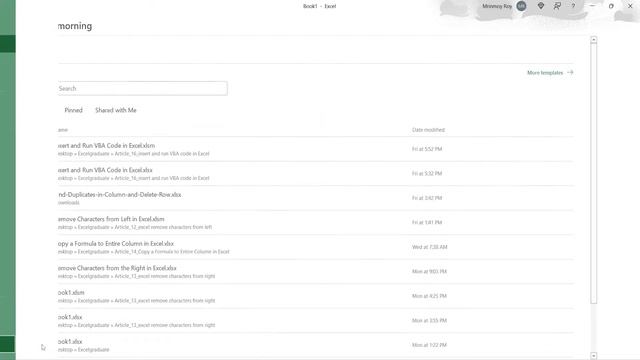Click the file list scrollbar thumb

tap(594, 173)
